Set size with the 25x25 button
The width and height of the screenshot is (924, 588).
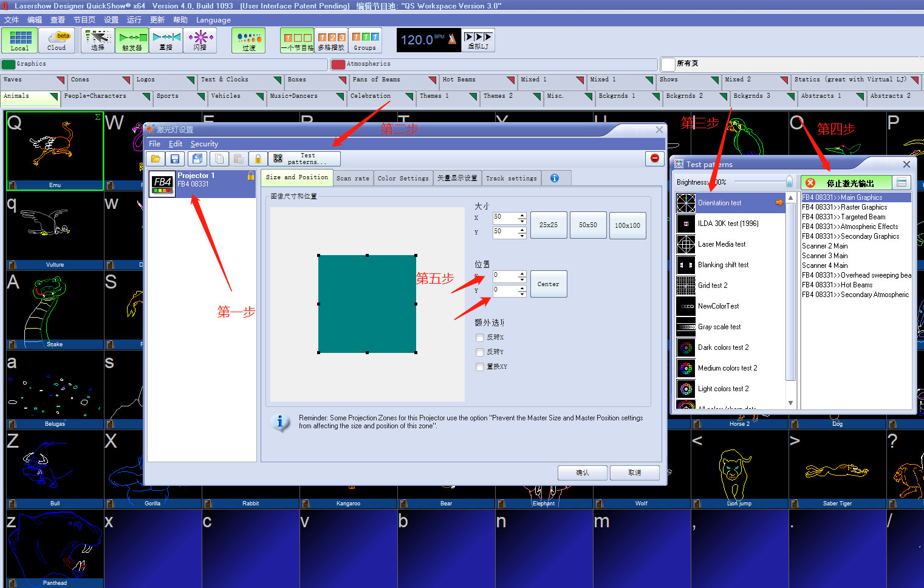click(x=549, y=225)
